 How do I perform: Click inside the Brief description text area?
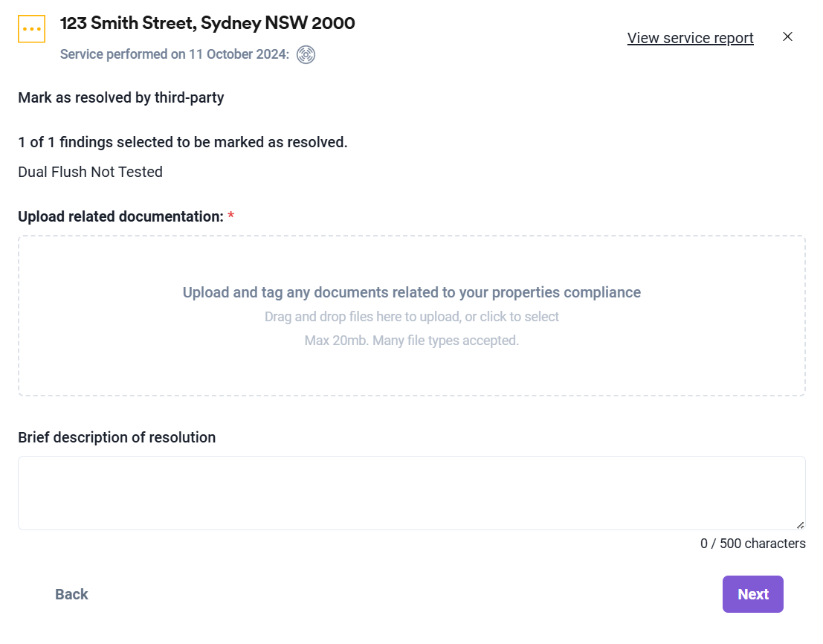point(412,493)
